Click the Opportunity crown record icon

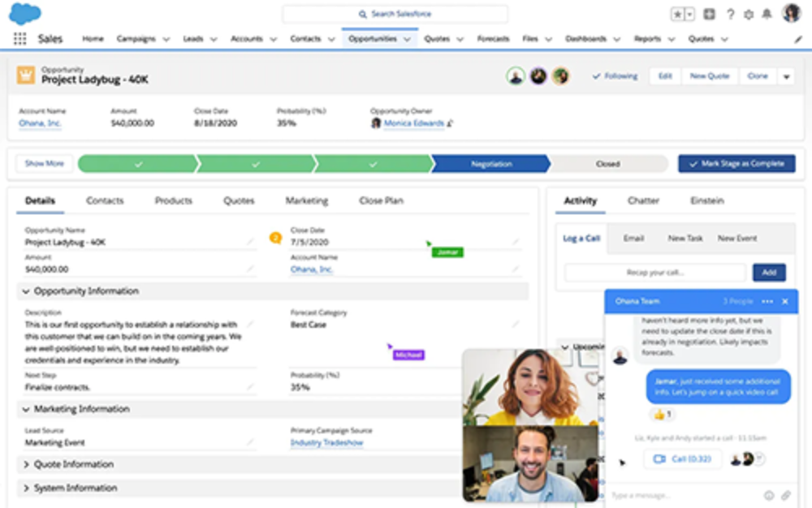(x=25, y=75)
